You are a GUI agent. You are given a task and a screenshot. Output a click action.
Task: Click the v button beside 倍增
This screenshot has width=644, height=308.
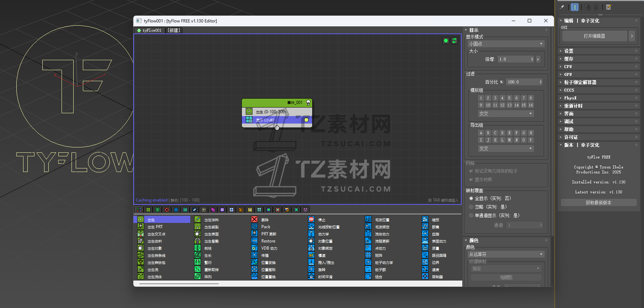tap(538, 59)
